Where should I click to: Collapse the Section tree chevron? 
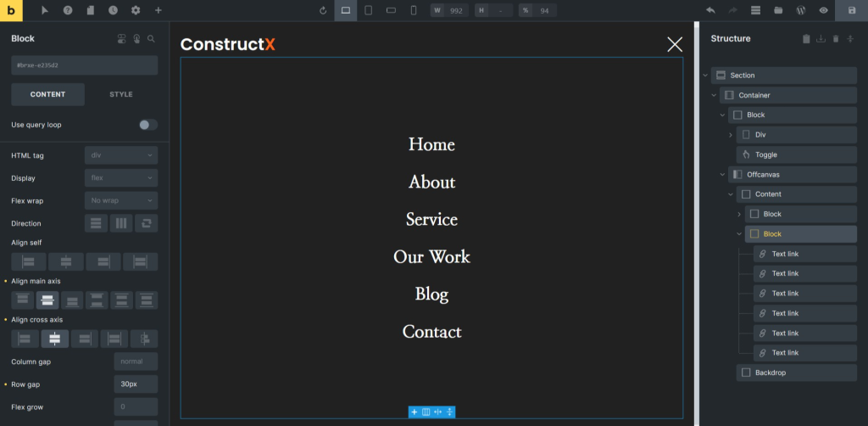pyautogui.click(x=705, y=76)
